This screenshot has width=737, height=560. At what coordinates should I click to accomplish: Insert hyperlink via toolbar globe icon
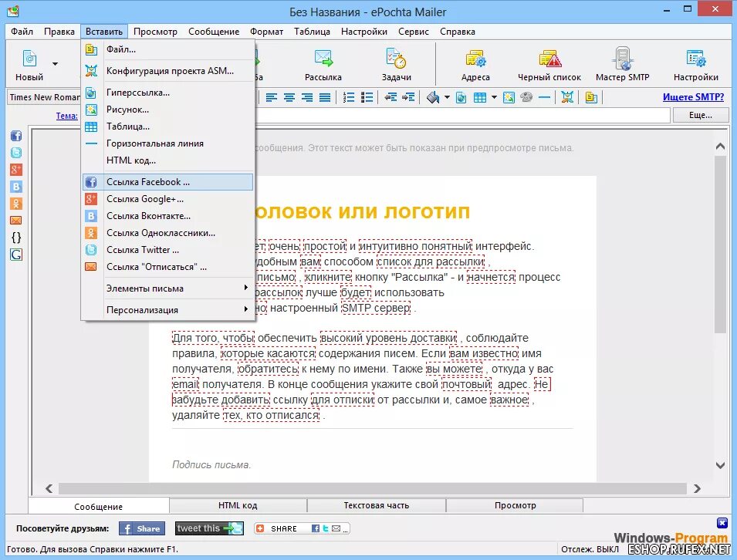point(461,97)
